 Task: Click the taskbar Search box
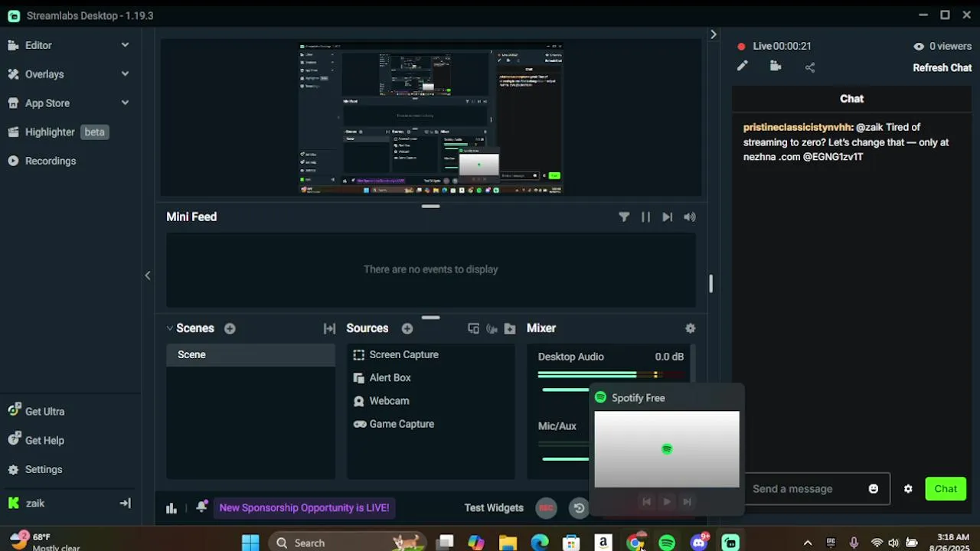348,543
